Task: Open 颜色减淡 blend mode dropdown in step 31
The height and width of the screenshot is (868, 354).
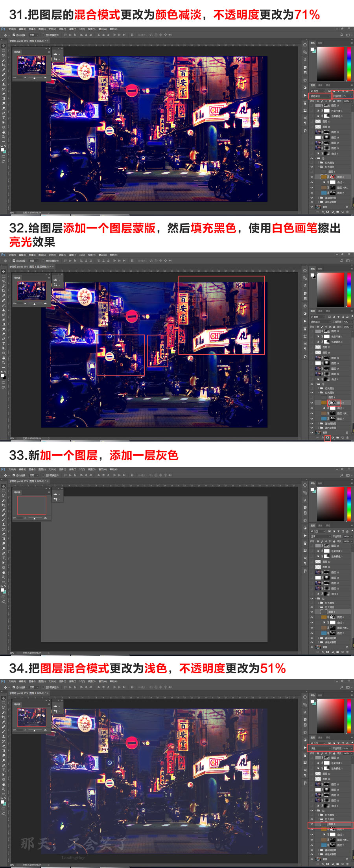Action: point(320,96)
